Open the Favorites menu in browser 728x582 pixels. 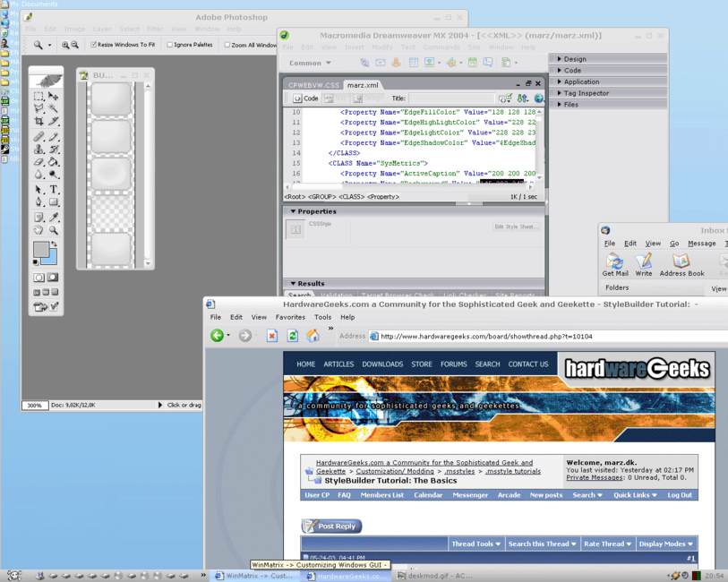pos(290,317)
